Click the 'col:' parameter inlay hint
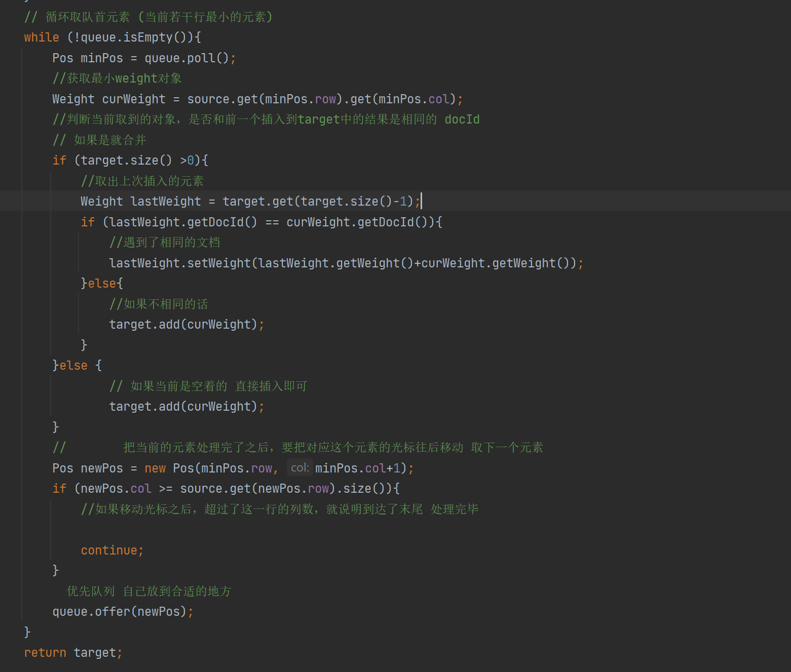The image size is (791, 672). point(299,467)
